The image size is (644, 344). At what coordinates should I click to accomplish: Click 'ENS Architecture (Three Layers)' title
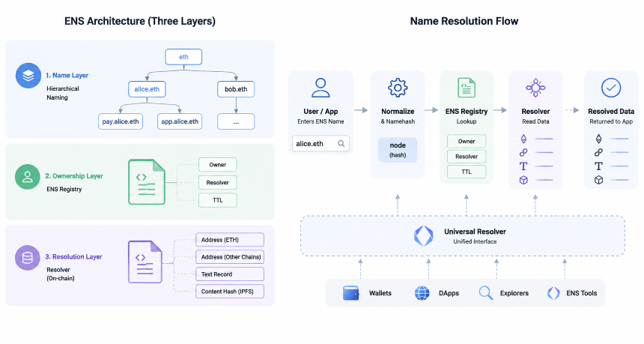[x=139, y=21]
